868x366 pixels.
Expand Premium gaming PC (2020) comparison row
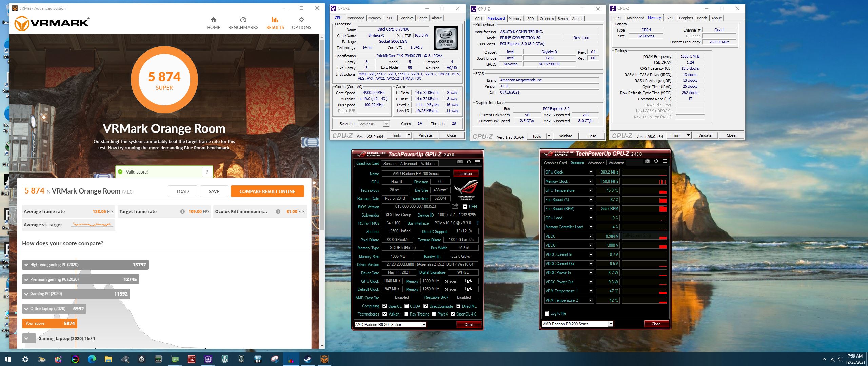click(x=81, y=279)
